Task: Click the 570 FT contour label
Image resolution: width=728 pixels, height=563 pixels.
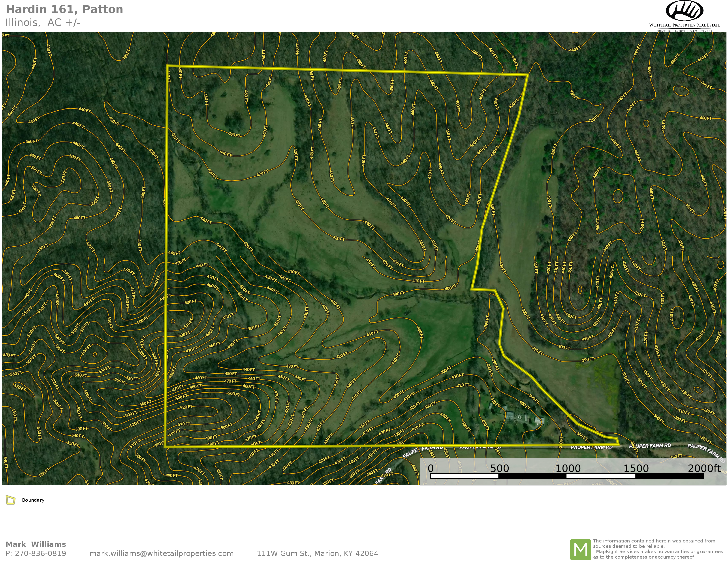Action: pyautogui.click(x=20, y=387)
